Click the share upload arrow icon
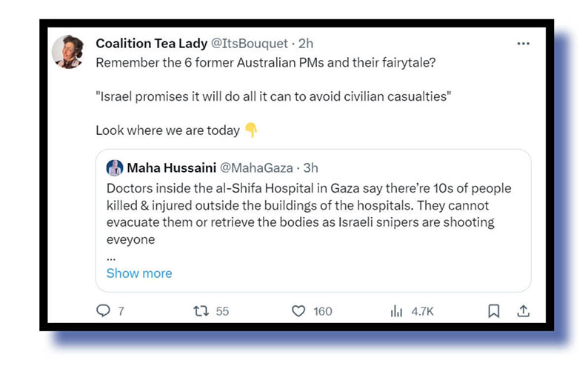This screenshot has width=588, height=383. click(x=523, y=311)
